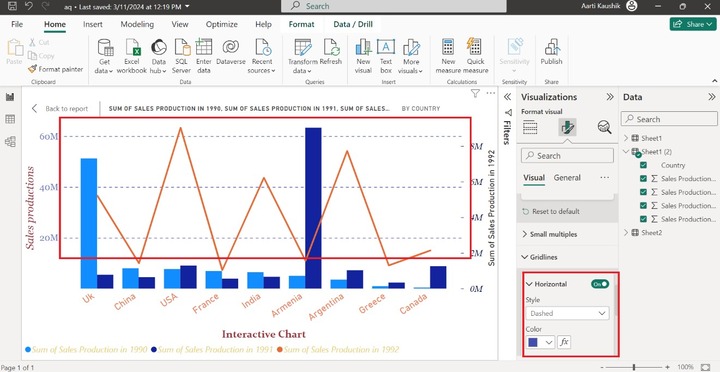Open the gridline Style dropdown
The image size is (720, 372).
567,313
